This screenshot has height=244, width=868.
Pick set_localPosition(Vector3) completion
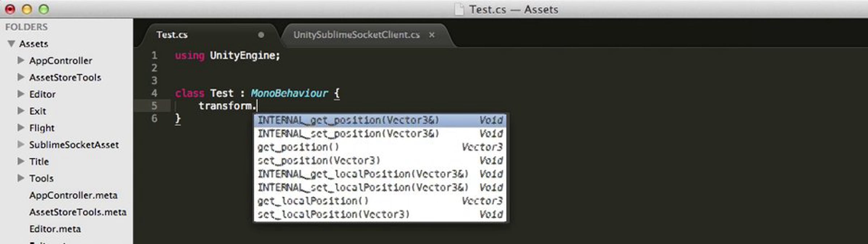pyautogui.click(x=380, y=214)
